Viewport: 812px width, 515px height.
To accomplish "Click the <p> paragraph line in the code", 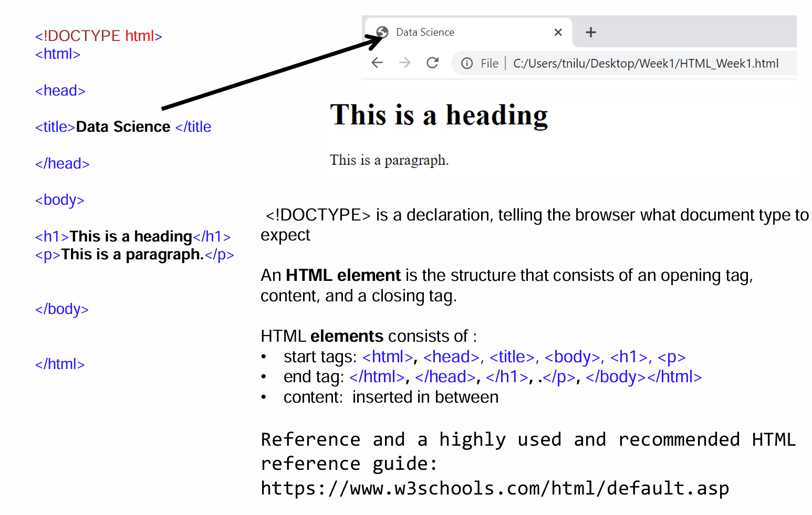I will tap(134, 255).
